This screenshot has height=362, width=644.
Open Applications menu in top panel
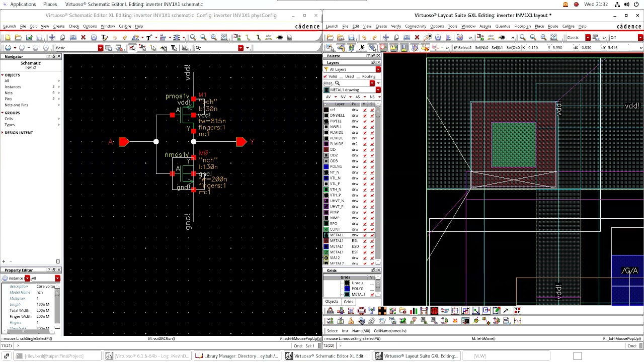point(23,4)
